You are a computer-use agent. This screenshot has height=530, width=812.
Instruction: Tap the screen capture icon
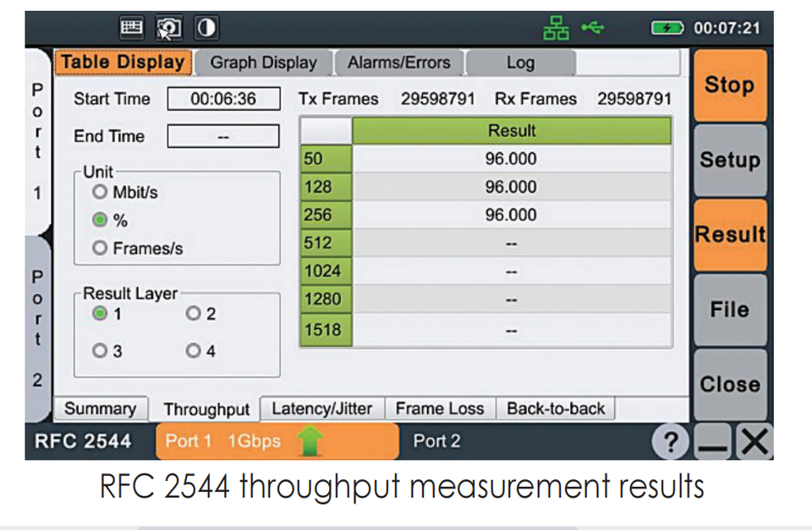click(169, 27)
